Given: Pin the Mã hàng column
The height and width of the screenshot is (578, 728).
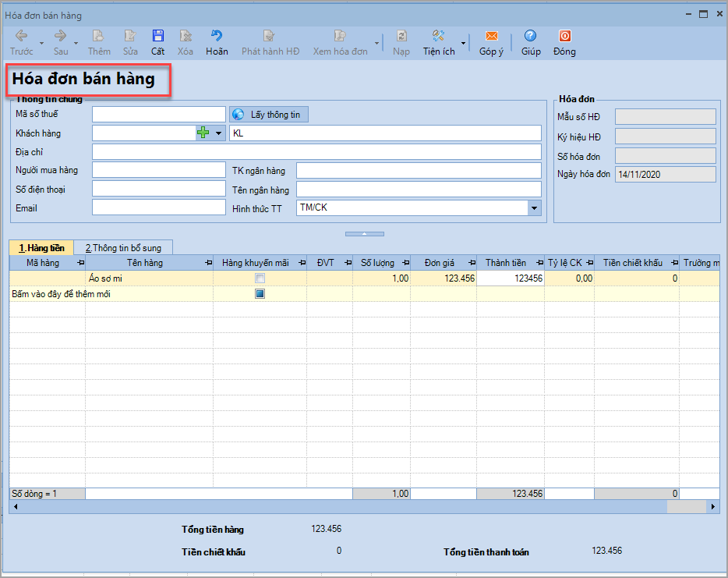Looking at the screenshot, I should 81,263.
